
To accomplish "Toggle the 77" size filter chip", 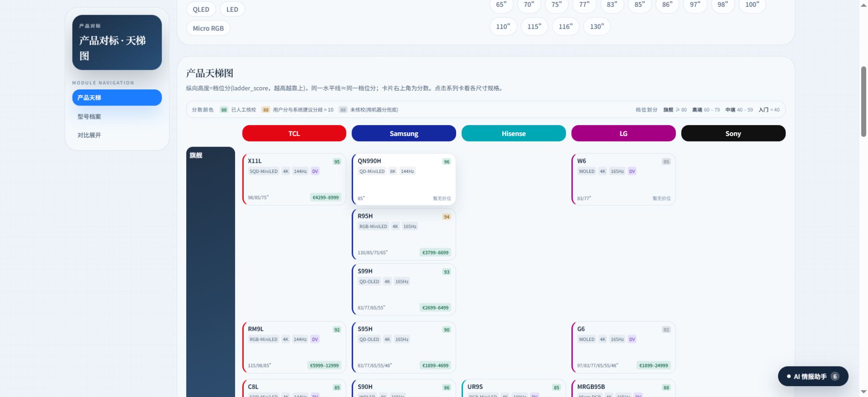I will coord(584,5).
